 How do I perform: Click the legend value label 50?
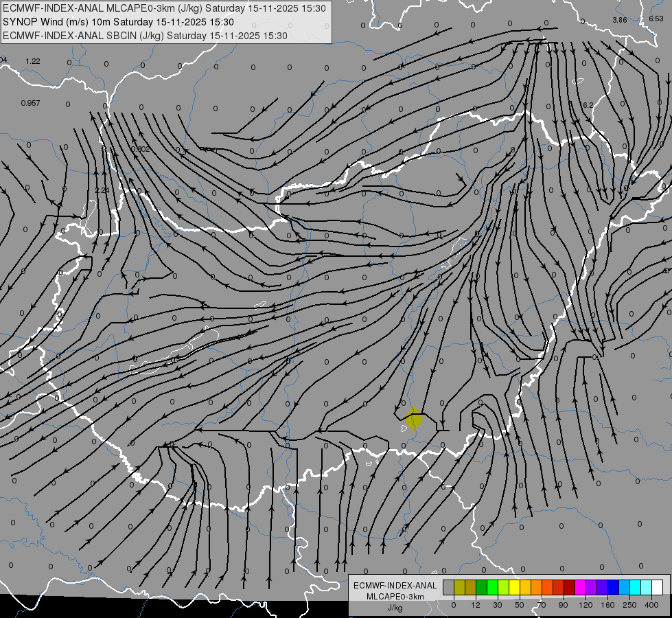click(x=519, y=605)
